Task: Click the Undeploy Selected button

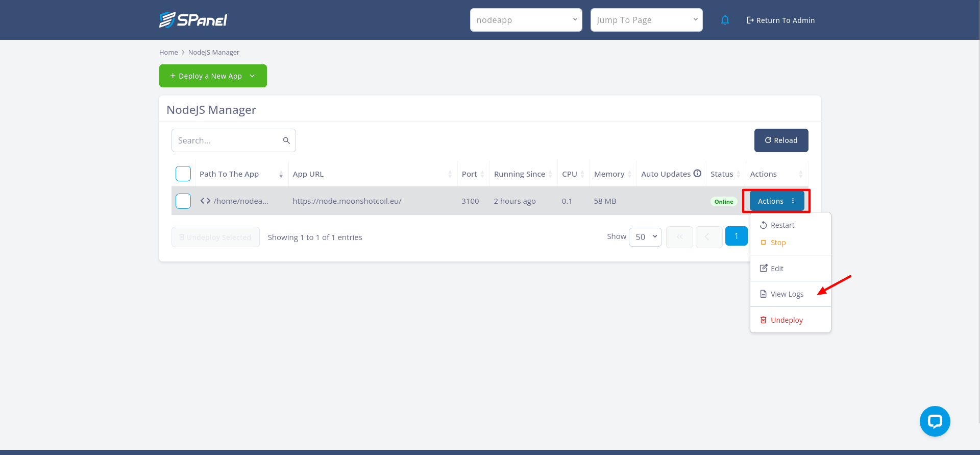Action: coord(215,237)
